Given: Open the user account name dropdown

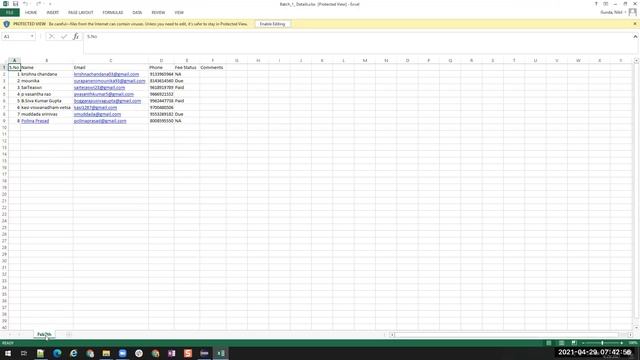Looking at the screenshot, I should coord(613,13).
